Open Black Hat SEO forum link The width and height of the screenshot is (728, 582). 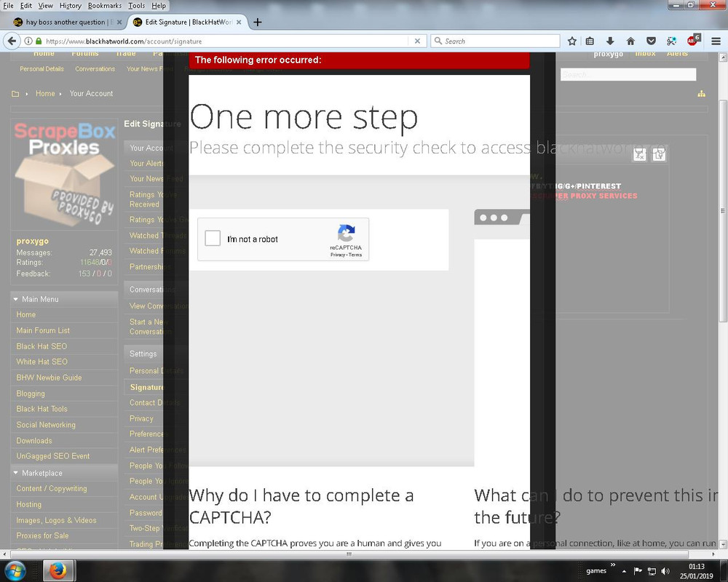point(41,346)
